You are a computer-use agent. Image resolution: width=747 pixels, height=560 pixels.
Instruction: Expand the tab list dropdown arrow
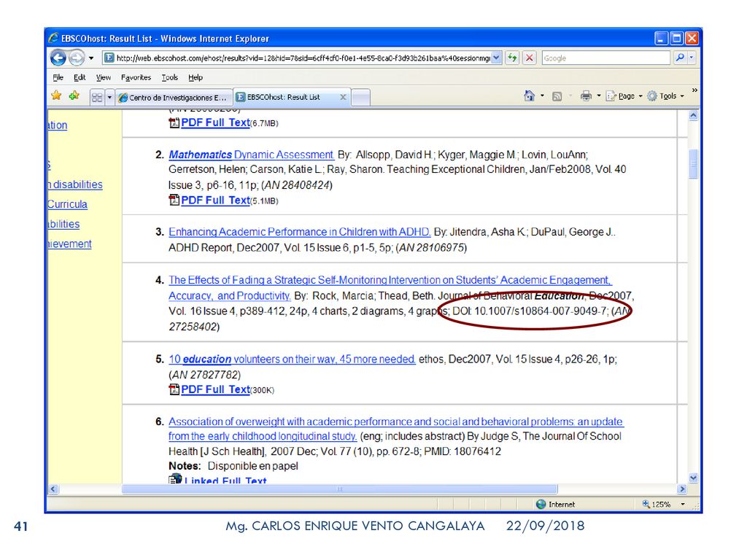coord(109,98)
